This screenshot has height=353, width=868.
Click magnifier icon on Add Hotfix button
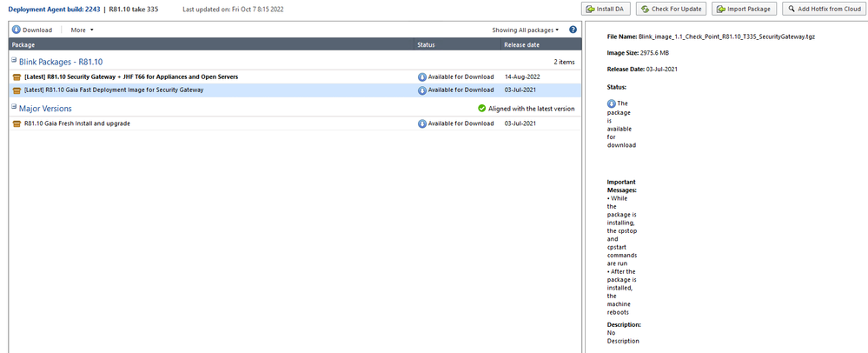coord(792,9)
